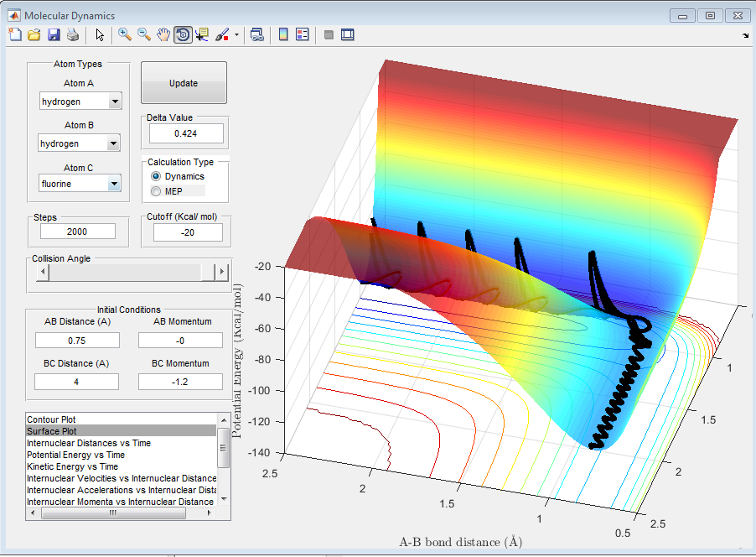Select the MEP calculation type
756x557 pixels.
[x=155, y=191]
